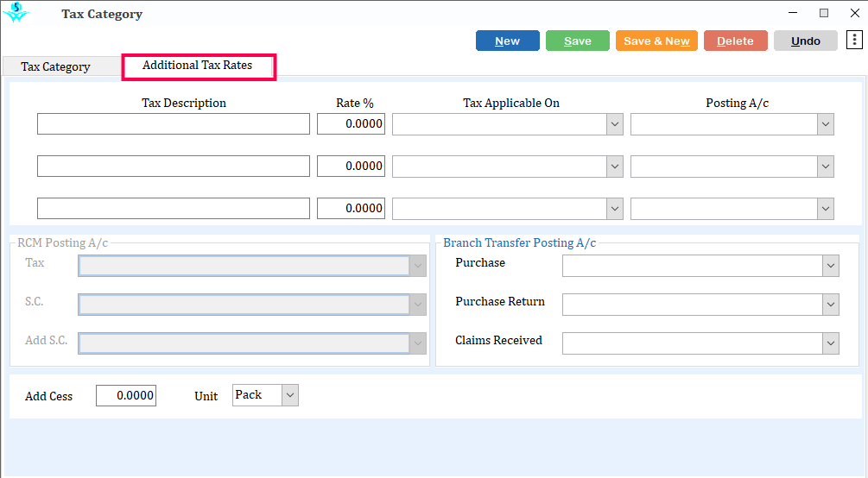The width and height of the screenshot is (868, 478).
Task: Close the Tax Category window
Action: point(855,13)
